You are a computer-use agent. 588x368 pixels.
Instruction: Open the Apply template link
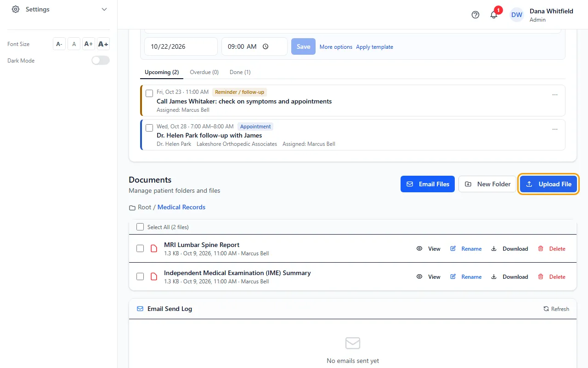pos(374,47)
